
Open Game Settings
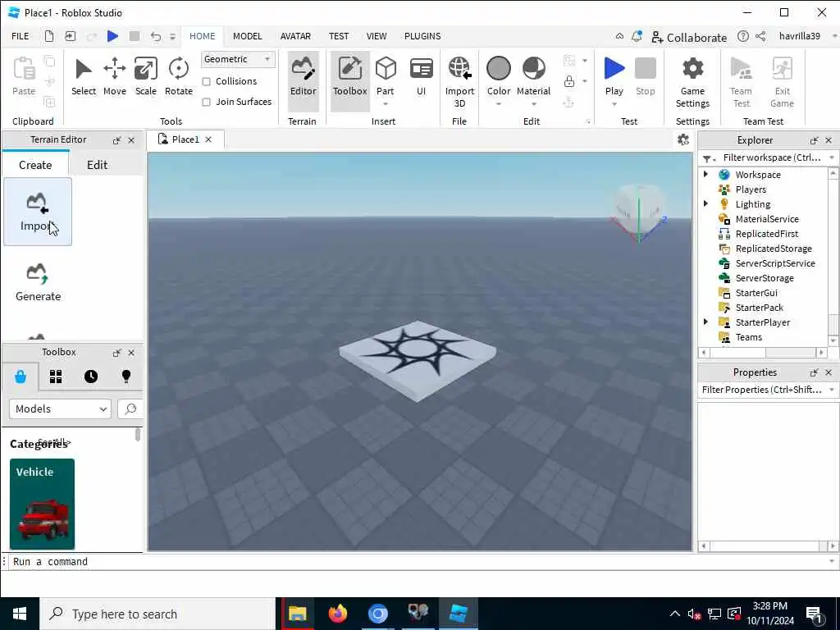click(692, 82)
